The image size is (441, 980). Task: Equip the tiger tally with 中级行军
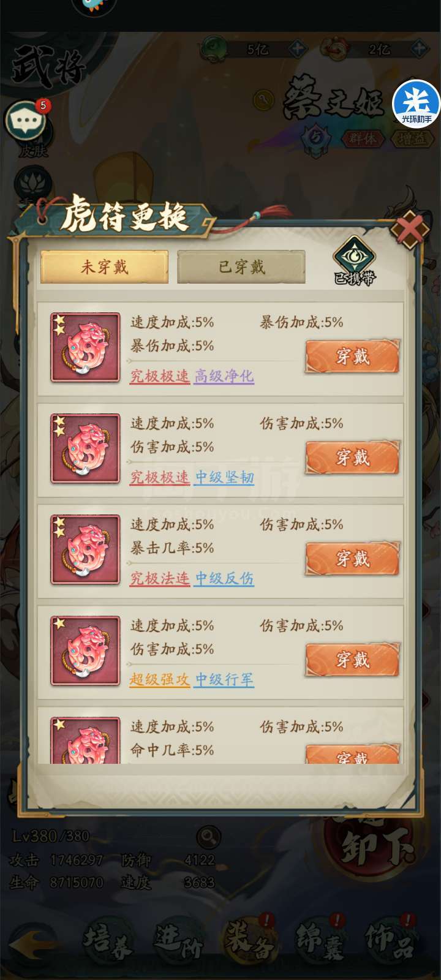pos(352,660)
